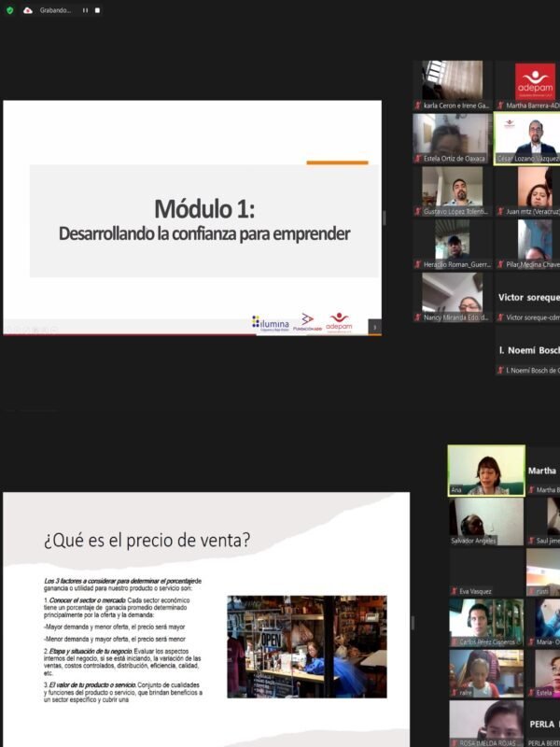Select Victor soreque participant tile
The width and height of the screenshot is (560, 747).
coord(527,297)
